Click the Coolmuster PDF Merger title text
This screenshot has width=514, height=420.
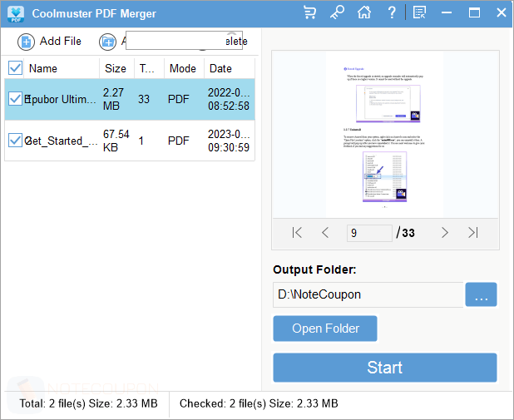click(94, 13)
